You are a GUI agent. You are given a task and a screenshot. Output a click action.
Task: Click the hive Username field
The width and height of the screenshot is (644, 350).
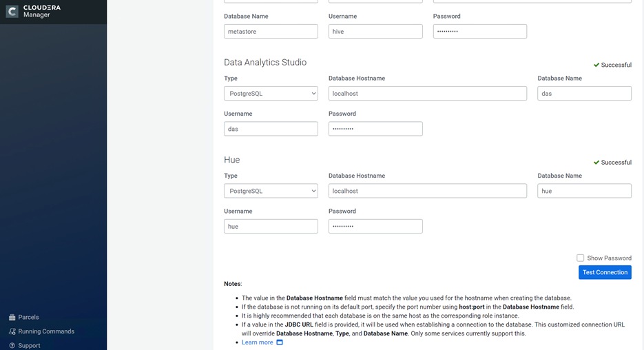coord(375,31)
